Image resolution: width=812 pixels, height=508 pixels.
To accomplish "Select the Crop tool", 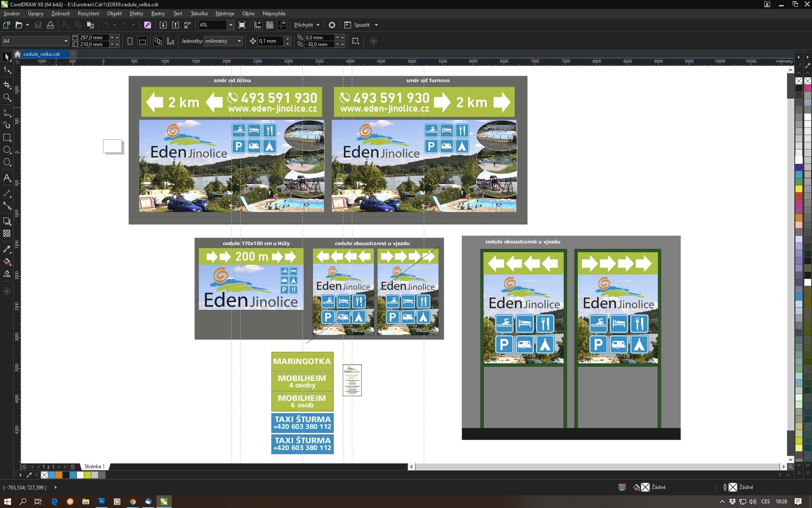I will tap(7, 85).
